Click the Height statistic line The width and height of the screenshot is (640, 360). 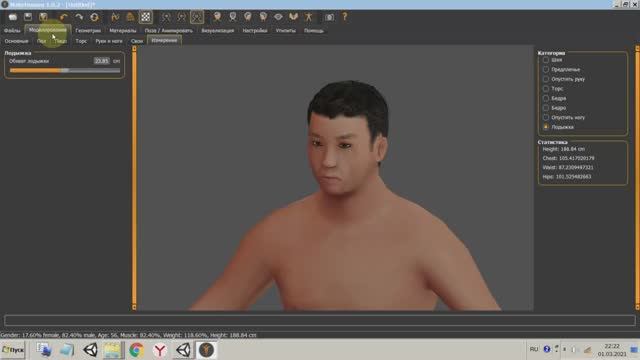click(x=564, y=149)
